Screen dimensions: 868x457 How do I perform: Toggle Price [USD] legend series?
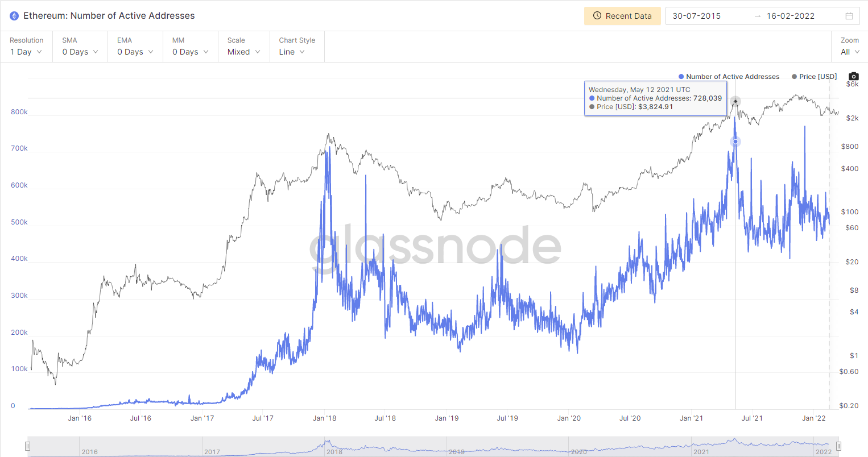tap(814, 77)
